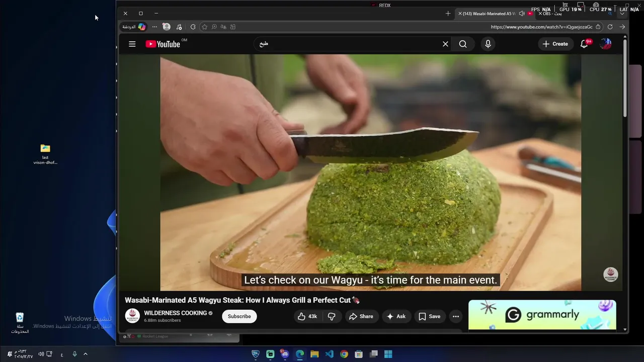The width and height of the screenshot is (644, 362).
Task: Open new tab with plus button
Action: (448, 14)
